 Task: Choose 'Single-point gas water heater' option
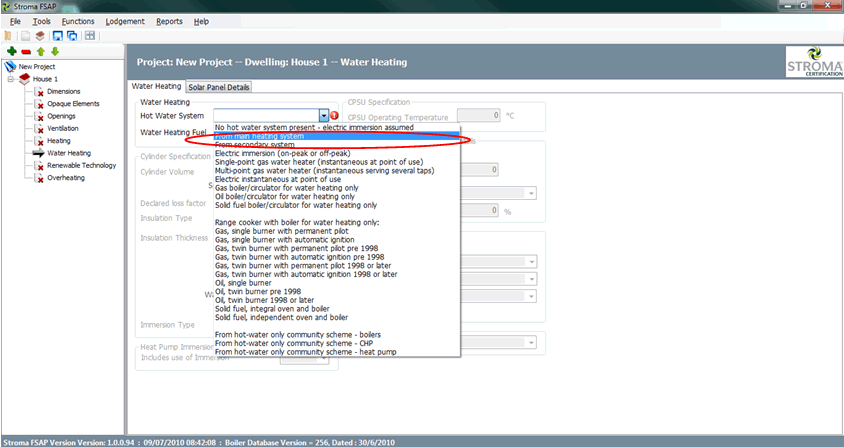[337, 162]
